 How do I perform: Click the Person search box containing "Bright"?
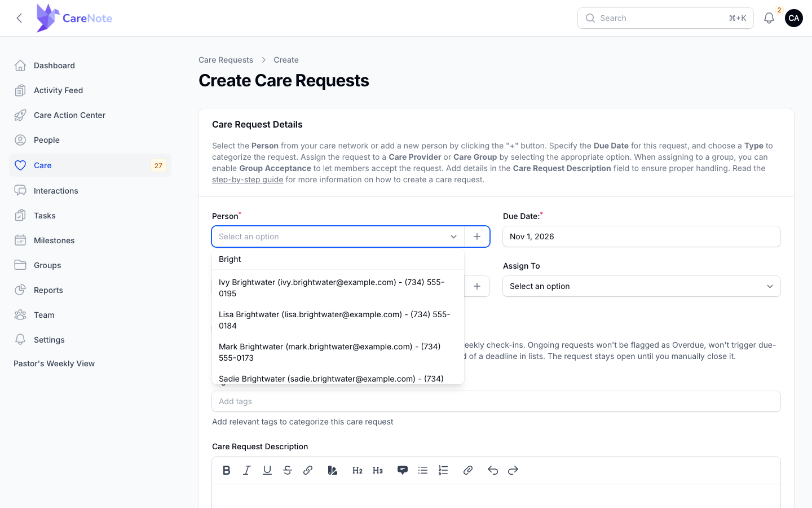(338, 259)
